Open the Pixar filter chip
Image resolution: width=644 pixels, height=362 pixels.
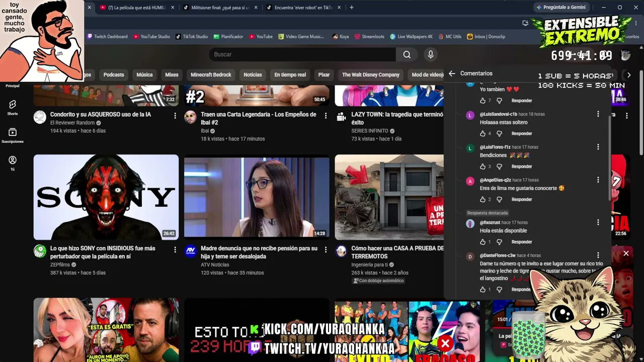pyautogui.click(x=324, y=75)
